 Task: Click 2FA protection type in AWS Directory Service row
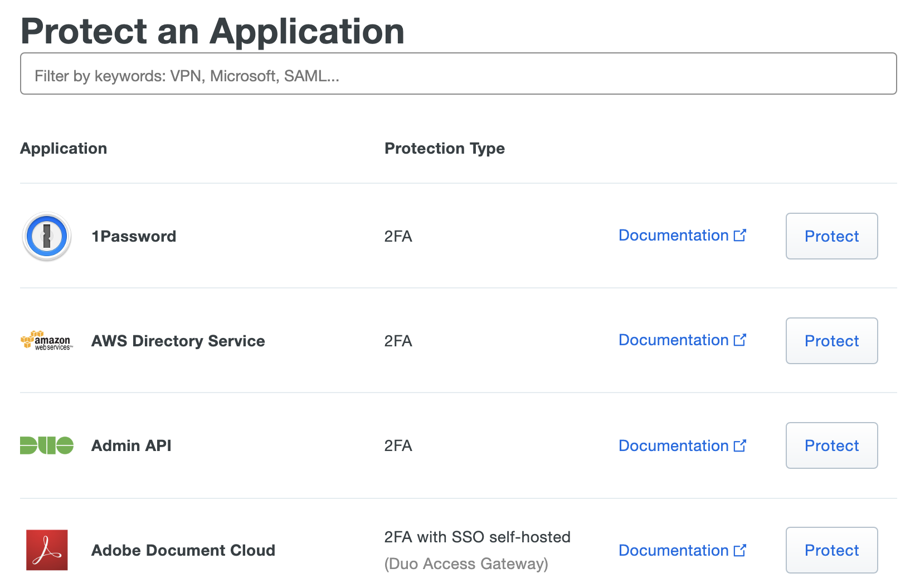coord(398,341)
